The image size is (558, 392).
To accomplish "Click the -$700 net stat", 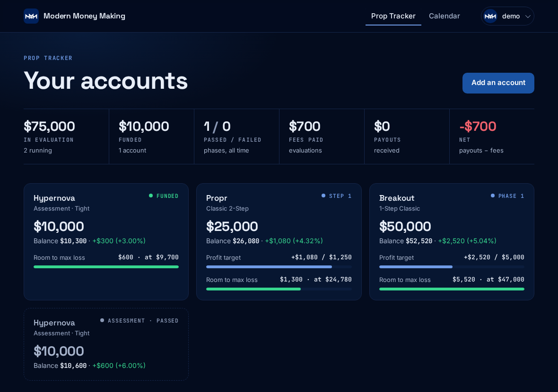I will pos(478,127).
